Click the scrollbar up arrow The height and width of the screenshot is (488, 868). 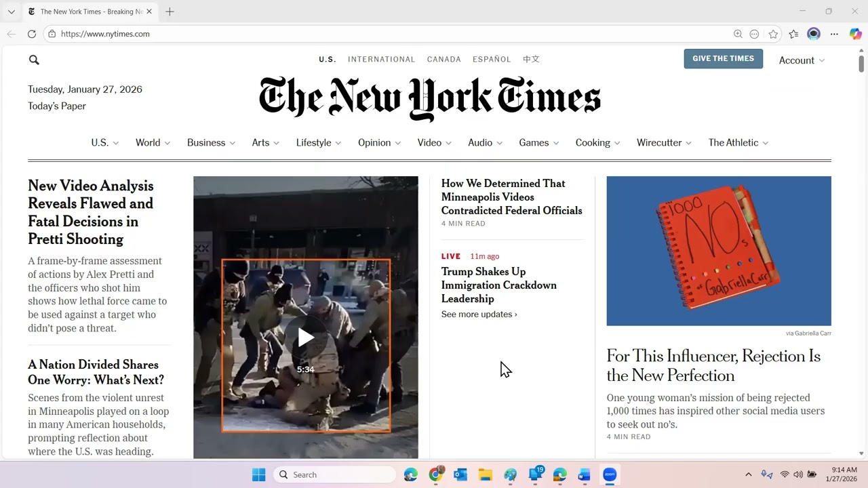point(861,50)
